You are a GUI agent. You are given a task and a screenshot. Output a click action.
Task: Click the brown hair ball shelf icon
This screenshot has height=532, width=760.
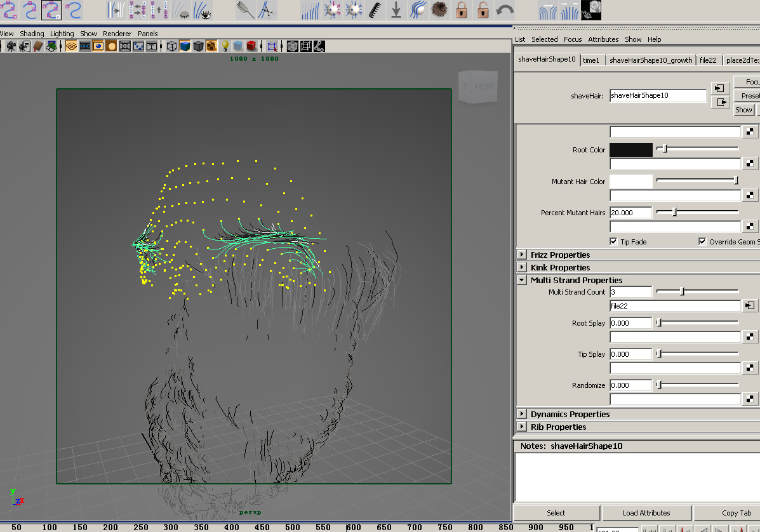coord(439,10)
